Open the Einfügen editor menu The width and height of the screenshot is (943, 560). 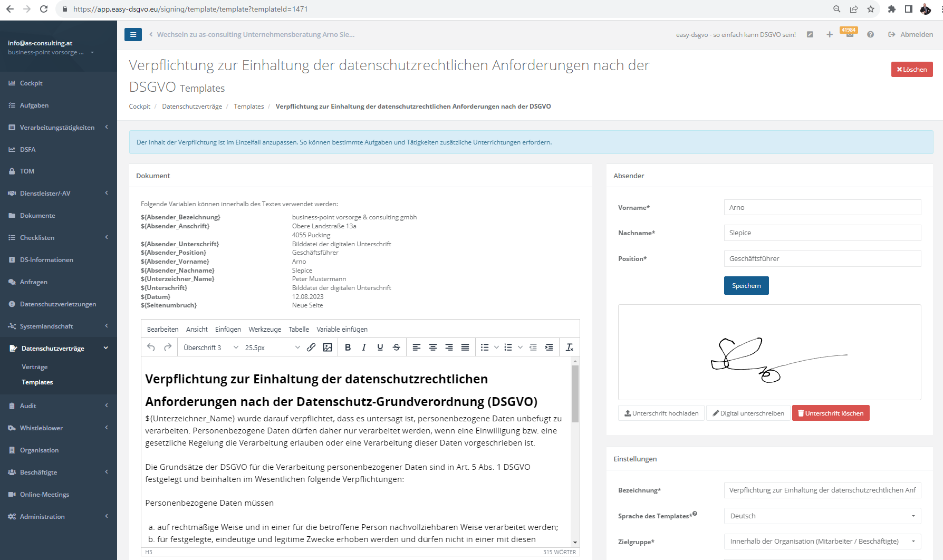click(x=228, y=329)
